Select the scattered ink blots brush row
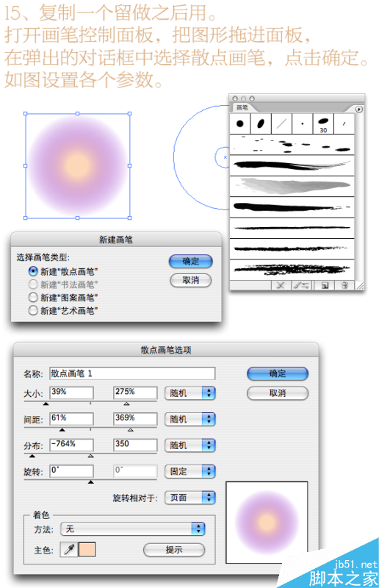 tap(292, 144)
